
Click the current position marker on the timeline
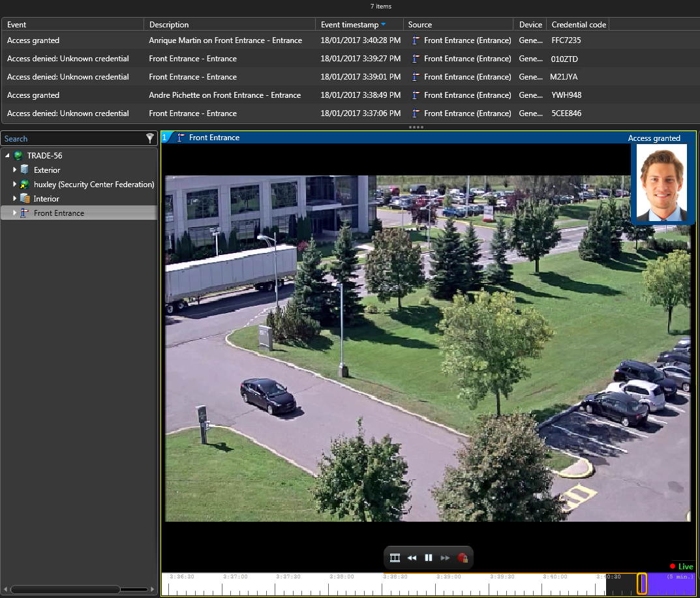pos(641,584)
